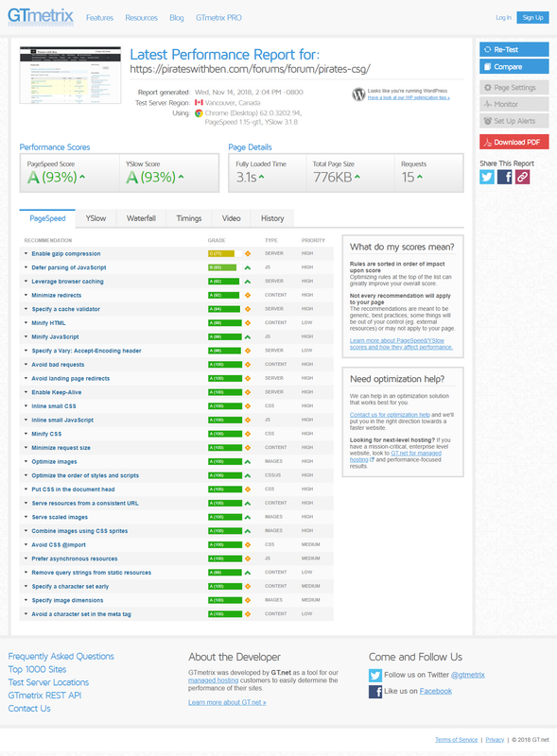Click diamond icon in Specify a cache validator row
Viewport: 557px width, 756px height.
click(x=248, y=309)
